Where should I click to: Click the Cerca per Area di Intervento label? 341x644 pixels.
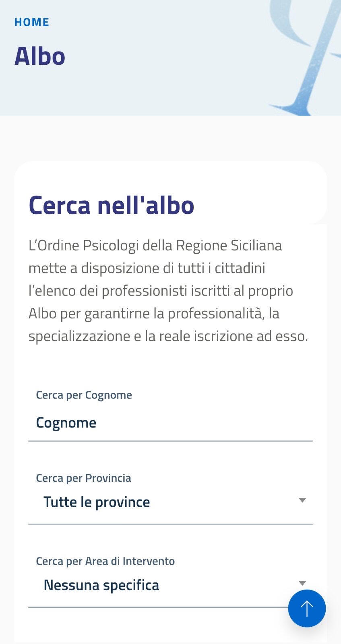[x=105, y=561]
